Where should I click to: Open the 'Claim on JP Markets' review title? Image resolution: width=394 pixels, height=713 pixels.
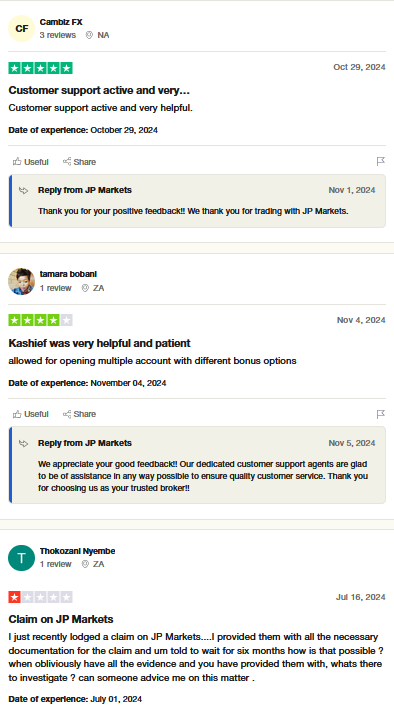(x=61, y=619)
